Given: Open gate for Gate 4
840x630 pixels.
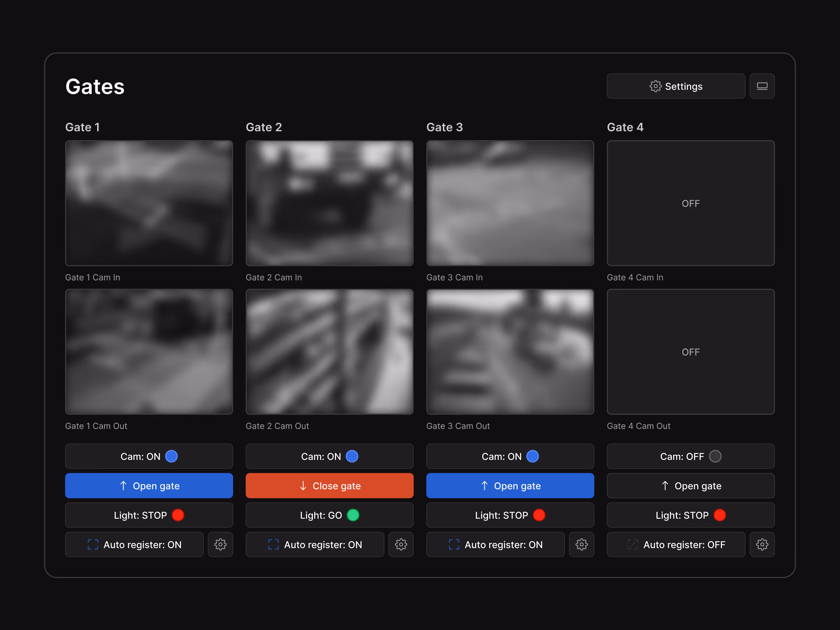Looking at the screenshot, I should [690, 486].
